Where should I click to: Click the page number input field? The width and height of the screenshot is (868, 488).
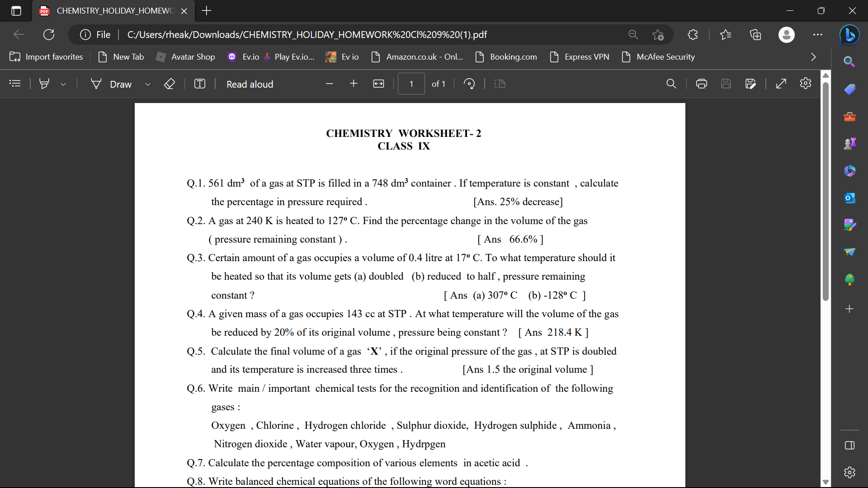pos(411,84)
